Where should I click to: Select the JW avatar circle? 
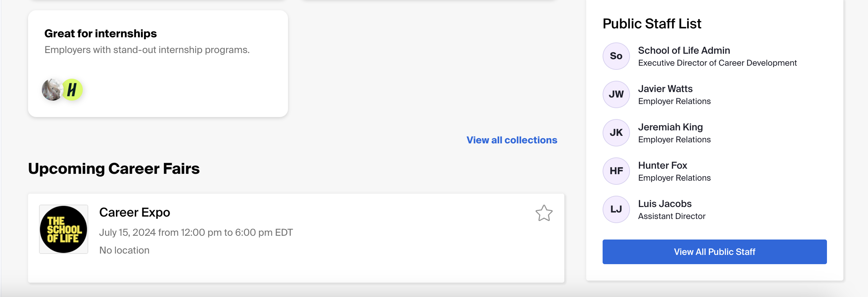[x=616, y=94]
